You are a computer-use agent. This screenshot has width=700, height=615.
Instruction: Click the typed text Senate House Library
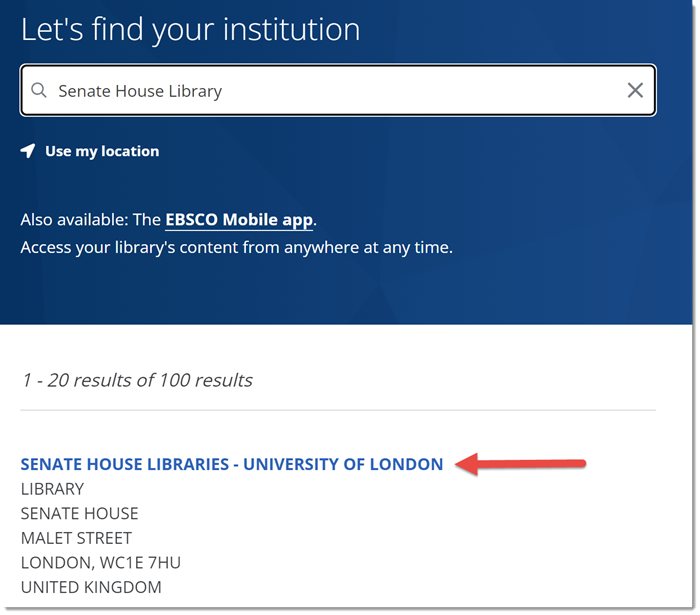click(x=140, y=91)
